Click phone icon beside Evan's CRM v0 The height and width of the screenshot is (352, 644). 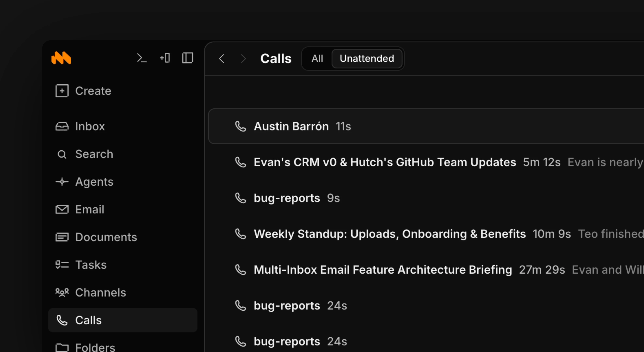(240, 162)
